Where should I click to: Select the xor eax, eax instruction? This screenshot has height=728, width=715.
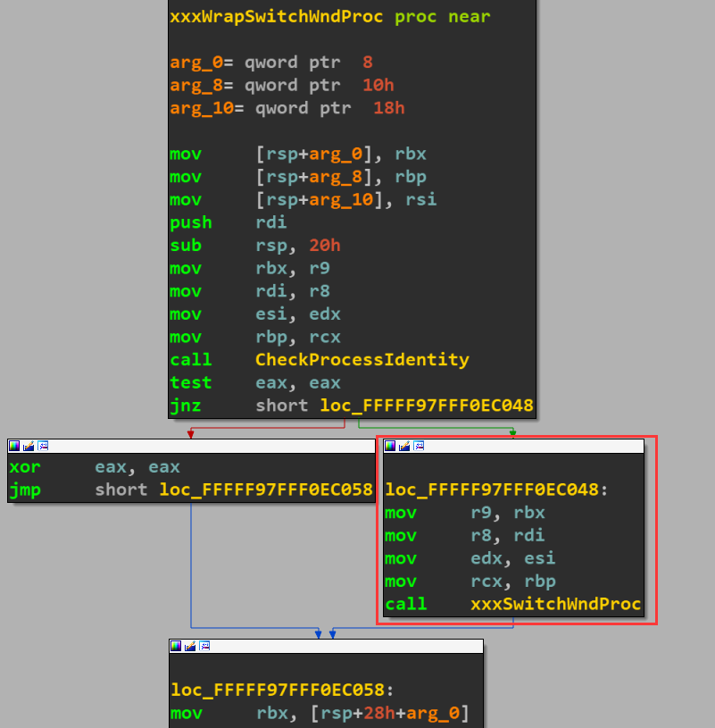[95, 467]
